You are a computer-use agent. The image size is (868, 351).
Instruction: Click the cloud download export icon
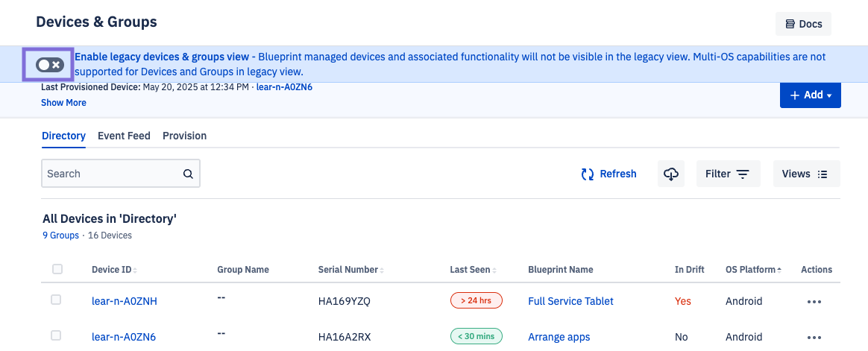click(671, 174)
